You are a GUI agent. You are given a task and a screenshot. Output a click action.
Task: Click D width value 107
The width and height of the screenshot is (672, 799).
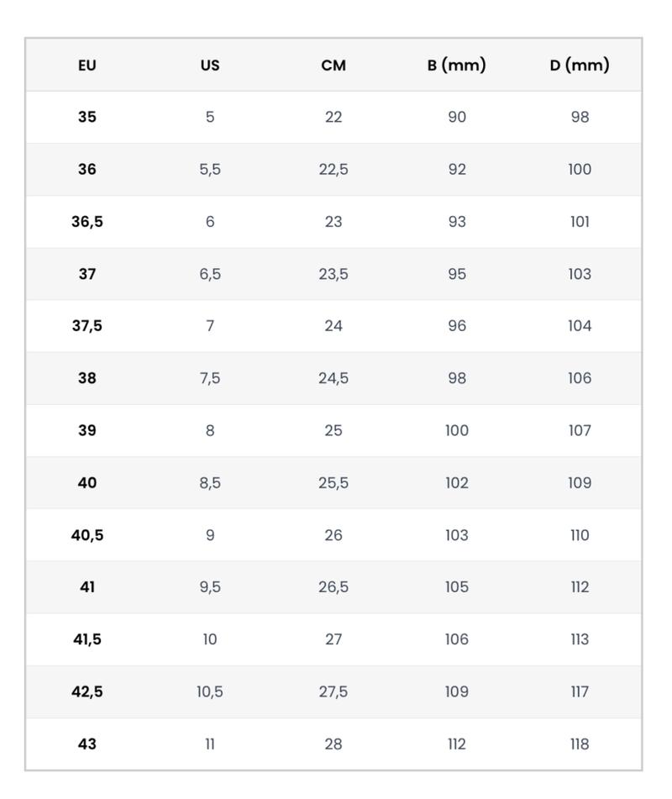tap(580, 430)
